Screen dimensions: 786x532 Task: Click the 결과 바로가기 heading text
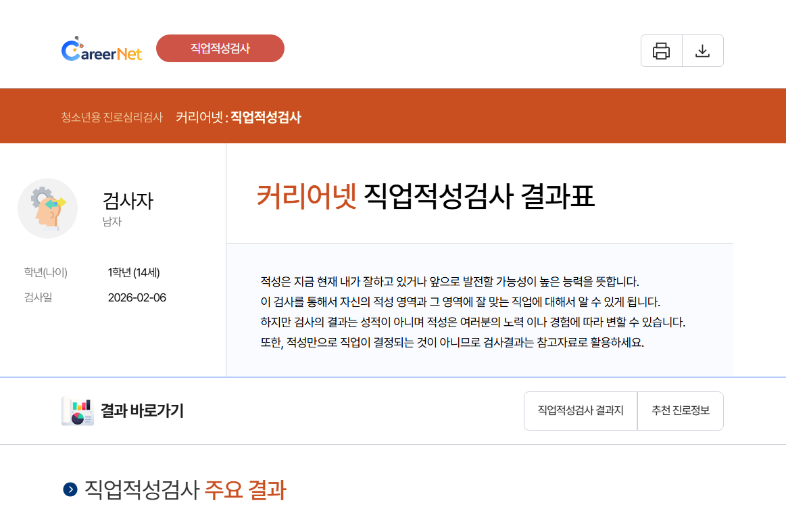[143, 410]
